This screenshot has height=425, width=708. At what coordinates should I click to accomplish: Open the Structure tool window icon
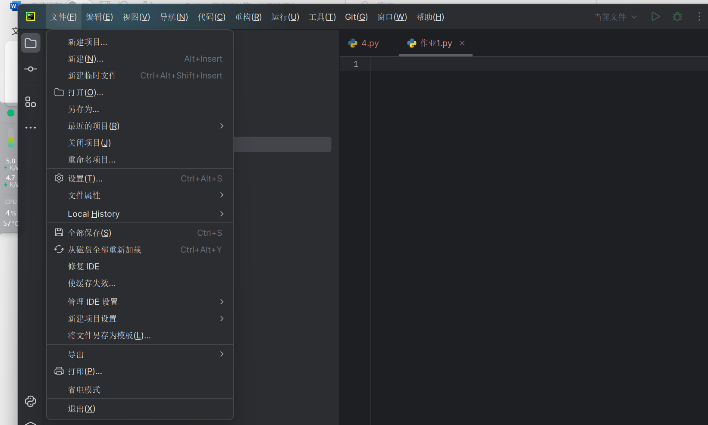click(x=31, y=102)
